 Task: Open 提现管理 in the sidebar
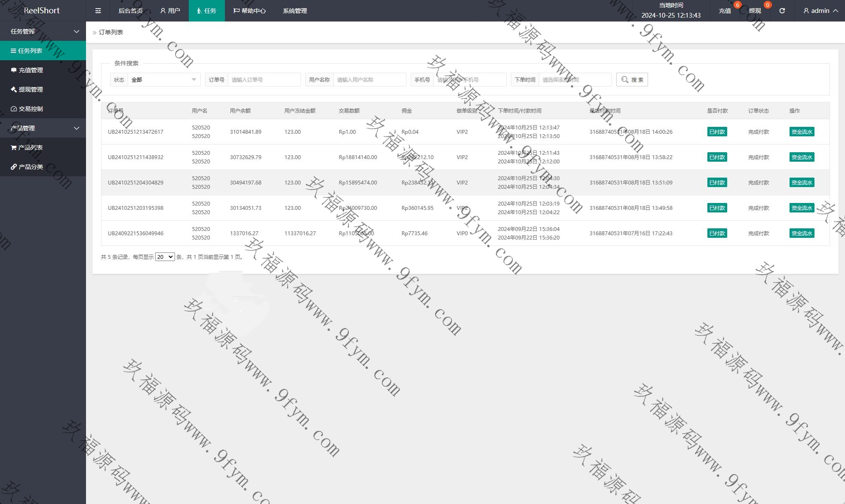[x=31, y=89]
